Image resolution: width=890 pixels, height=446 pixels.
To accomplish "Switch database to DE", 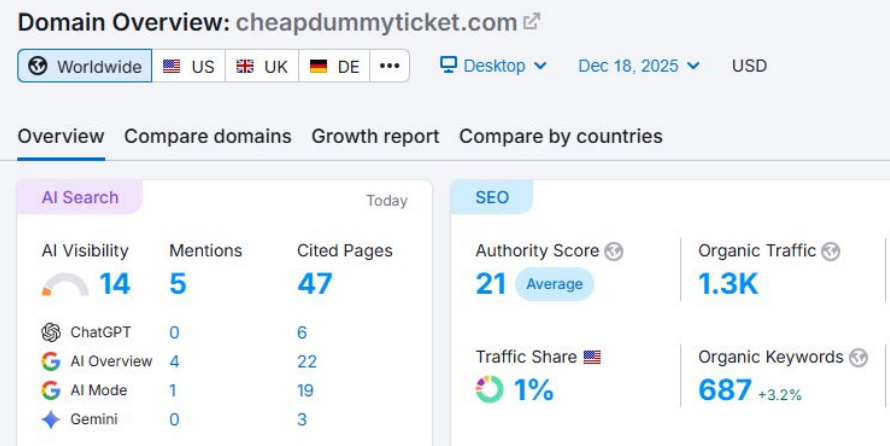I will click(x=335, y=67).
